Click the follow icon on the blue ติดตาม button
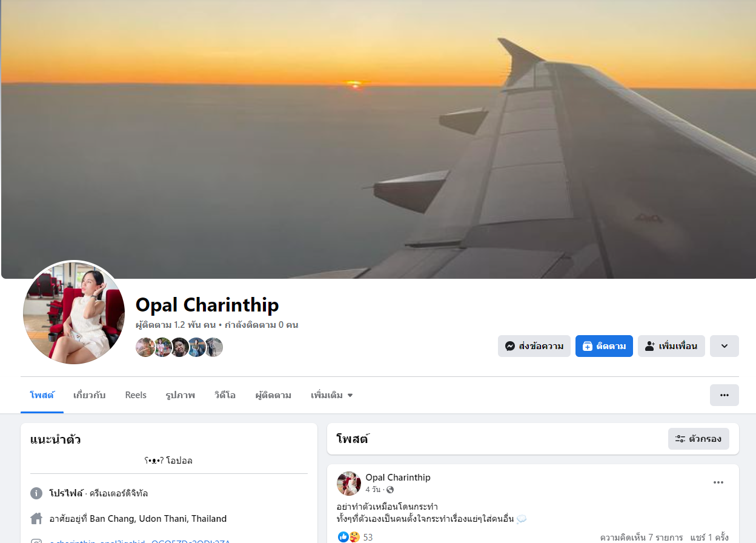The width and height of the screenshot is (756, 543). click(x=587, y=346)
